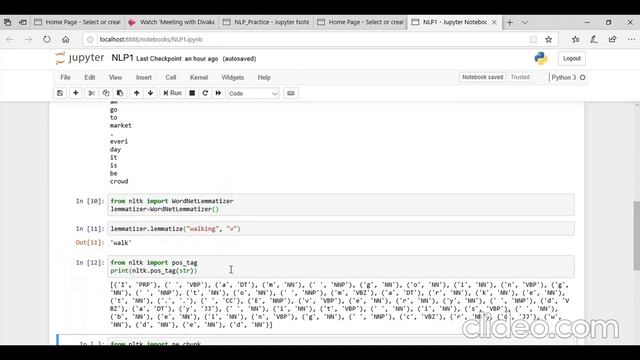Open the Widgets menu
Viewport: 640px width, 360px height.
233,77
